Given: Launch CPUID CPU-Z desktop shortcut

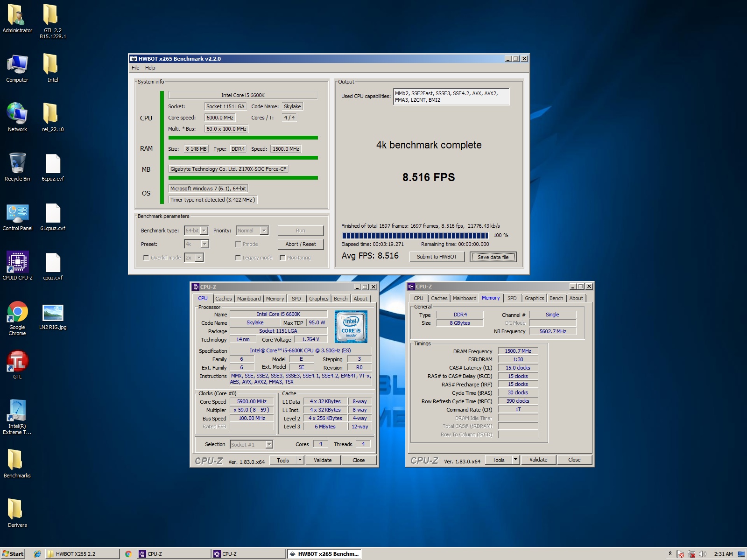Looking at the screenshot, I should click(x=17, y=266).
